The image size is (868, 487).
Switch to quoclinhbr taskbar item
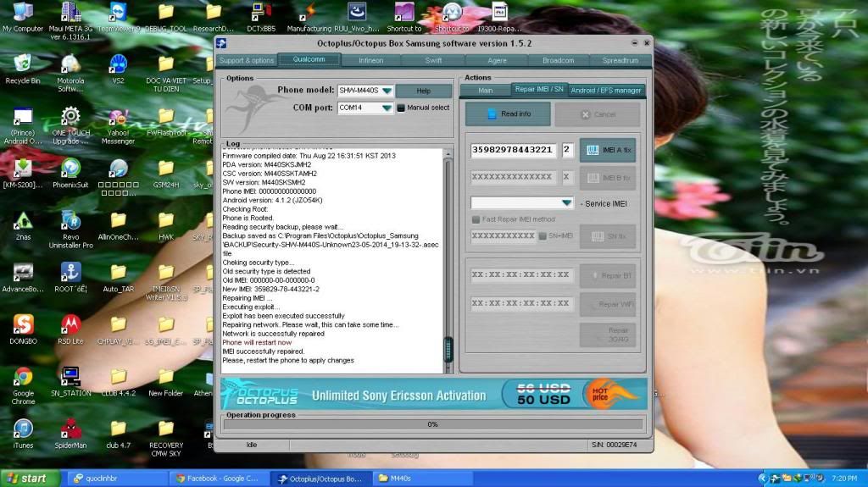point(117,479)
